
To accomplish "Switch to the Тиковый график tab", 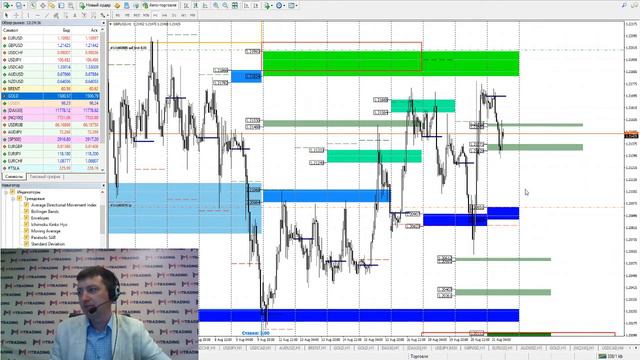I will coord(45,177).
